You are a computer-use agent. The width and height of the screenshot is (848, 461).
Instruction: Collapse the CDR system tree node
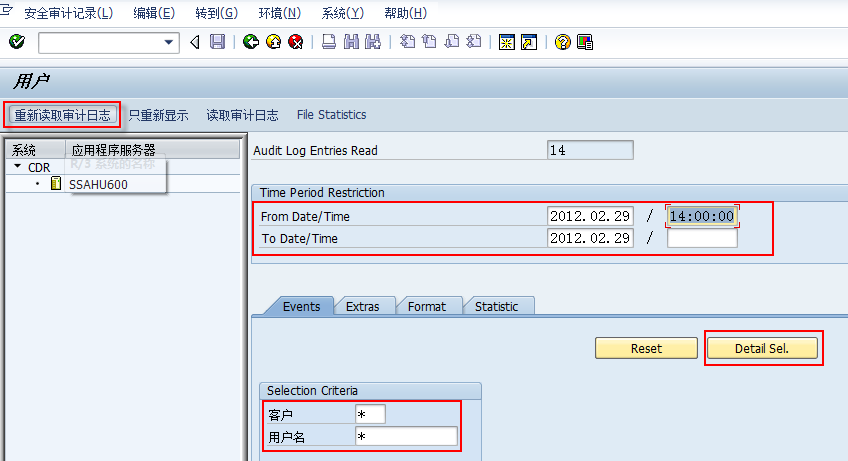point(18,167)
